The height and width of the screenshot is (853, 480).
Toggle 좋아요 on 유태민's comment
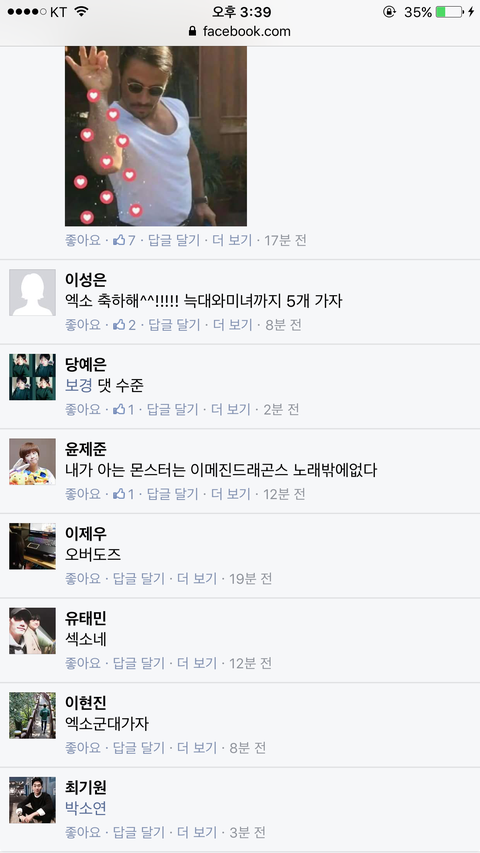click(x=83, y=663)
